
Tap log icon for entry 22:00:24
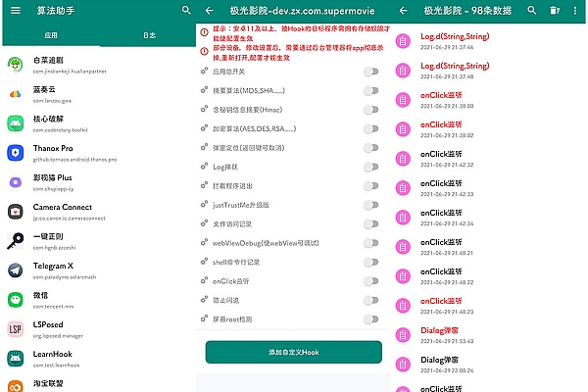pyautogui.click(x=403, y=365)
